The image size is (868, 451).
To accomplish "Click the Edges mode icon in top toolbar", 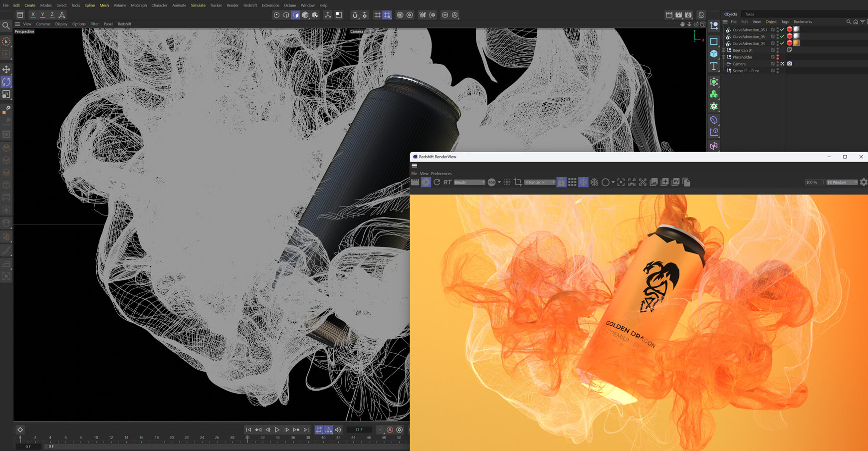I will 286,15.
